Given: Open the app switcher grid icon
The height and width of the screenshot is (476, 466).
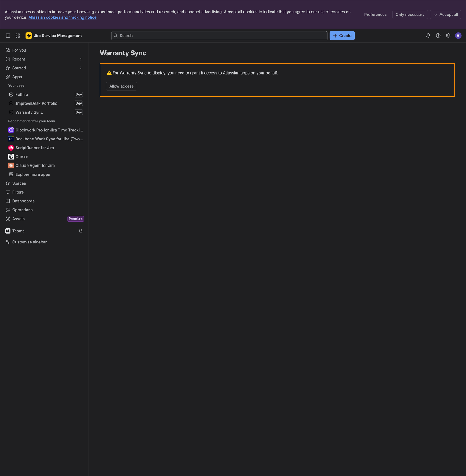Looking at the screenshot, I should tap(18, 36).
